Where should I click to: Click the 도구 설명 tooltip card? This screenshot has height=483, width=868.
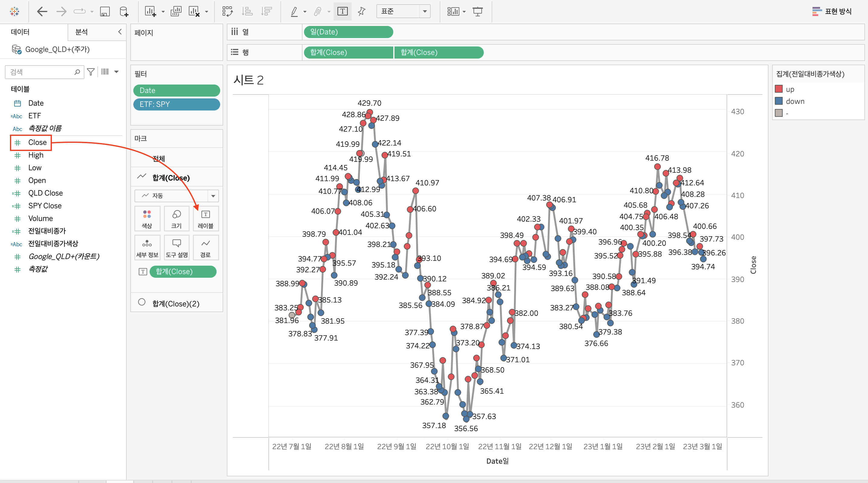click(x=176, y=247)
